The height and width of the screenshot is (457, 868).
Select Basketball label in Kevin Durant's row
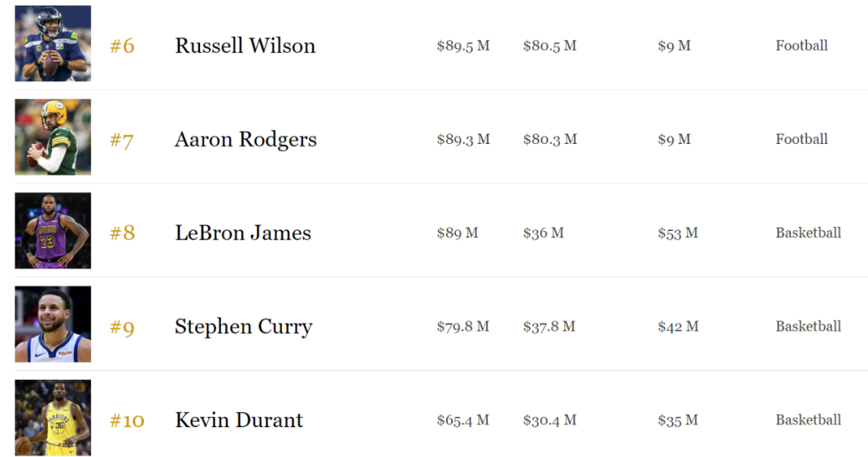click(808, 420)
